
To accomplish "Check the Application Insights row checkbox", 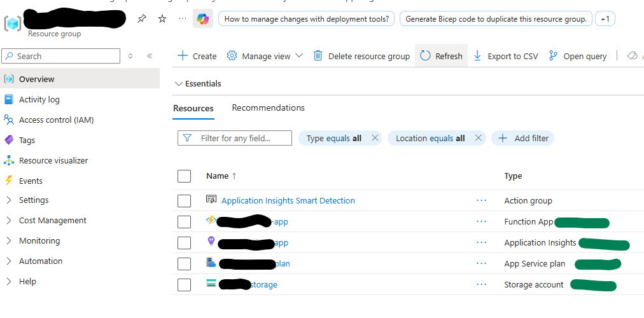I will click(184, 243).
